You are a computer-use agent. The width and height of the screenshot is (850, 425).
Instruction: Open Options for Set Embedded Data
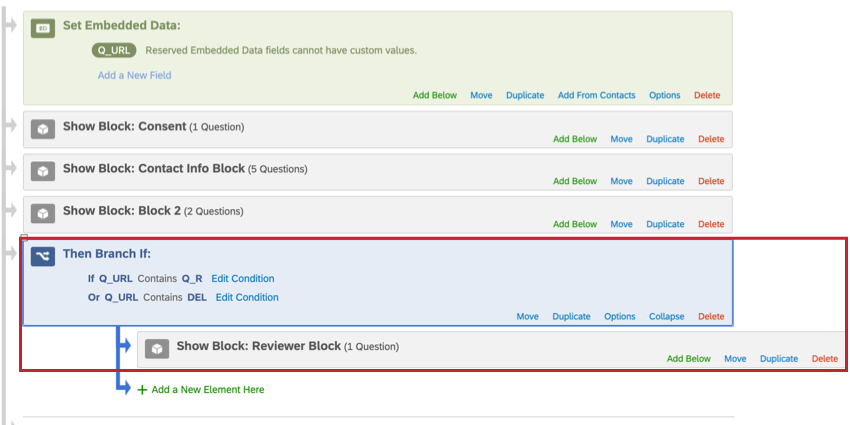(x=664, y=96)
